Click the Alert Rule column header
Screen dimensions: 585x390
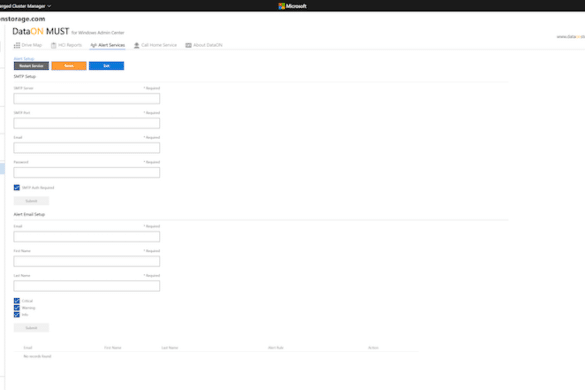click(x=276, y=347)
